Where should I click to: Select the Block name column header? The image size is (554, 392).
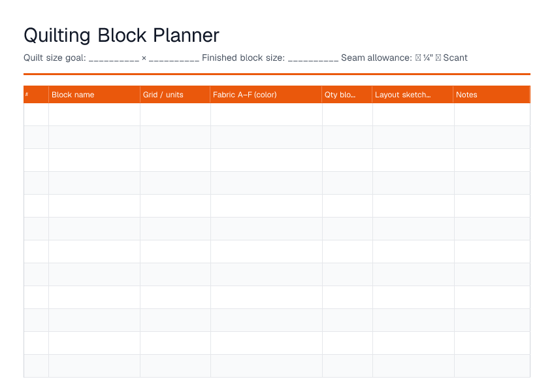(94, 94)
